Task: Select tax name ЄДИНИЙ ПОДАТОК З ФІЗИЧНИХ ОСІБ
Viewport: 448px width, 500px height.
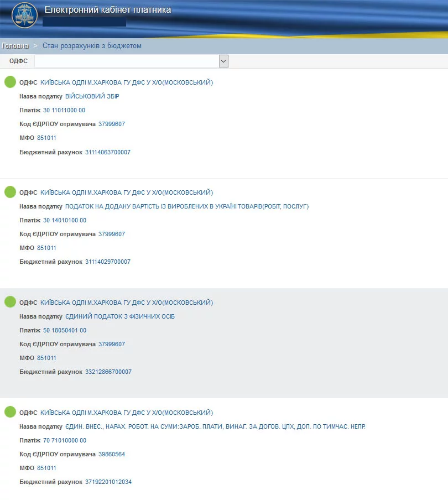Action: (x=120, y=316)
